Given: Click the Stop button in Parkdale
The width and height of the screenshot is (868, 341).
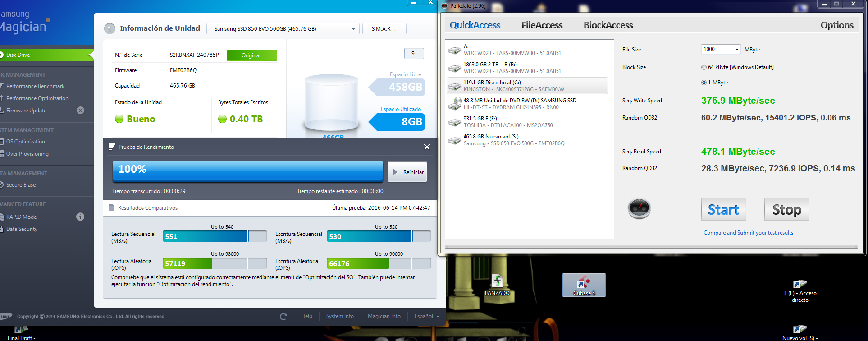Looking at the screenshot, I should (x=786, y=209).
